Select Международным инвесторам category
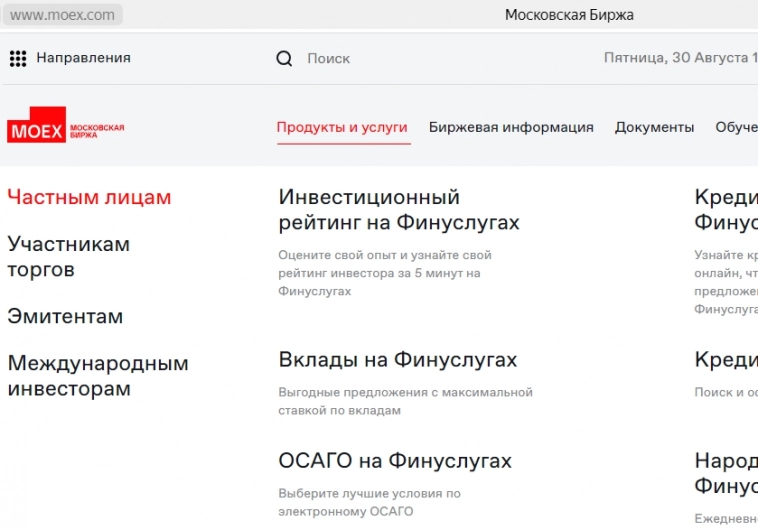 (98, 375)
